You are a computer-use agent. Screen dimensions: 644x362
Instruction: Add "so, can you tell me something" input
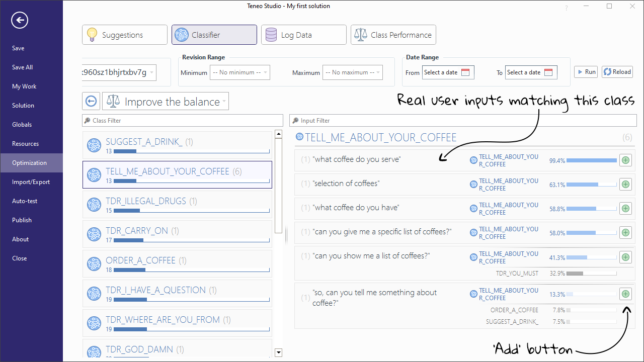click(x=625, y=294)
